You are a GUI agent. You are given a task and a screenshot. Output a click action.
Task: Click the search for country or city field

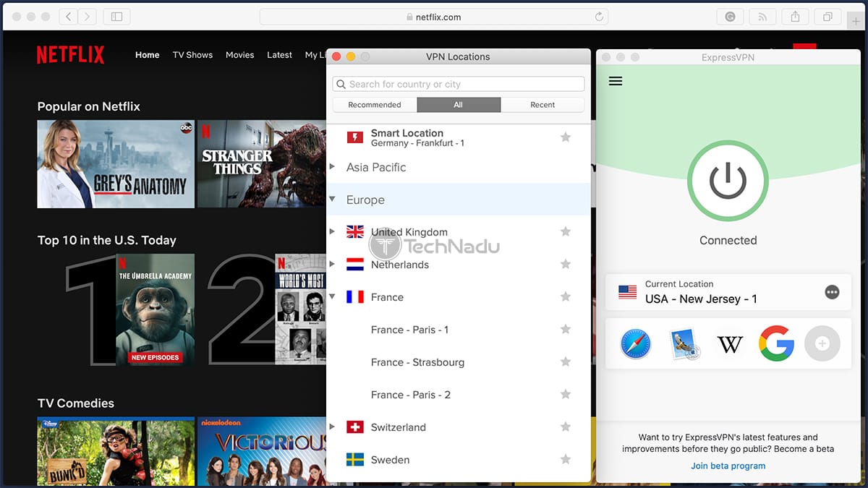pyautogui.click(x=459, y=84)
